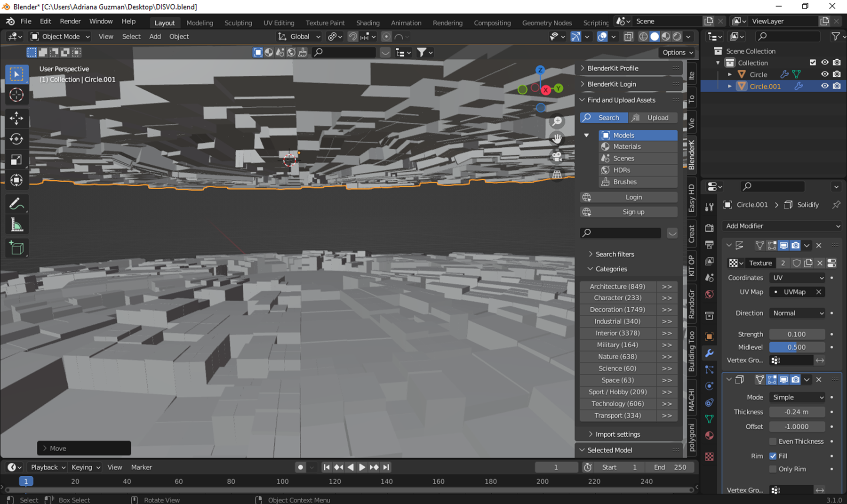847x504 pixels.
Task: Adjust Solidify Thickness field
Action: tap(797, 412)
